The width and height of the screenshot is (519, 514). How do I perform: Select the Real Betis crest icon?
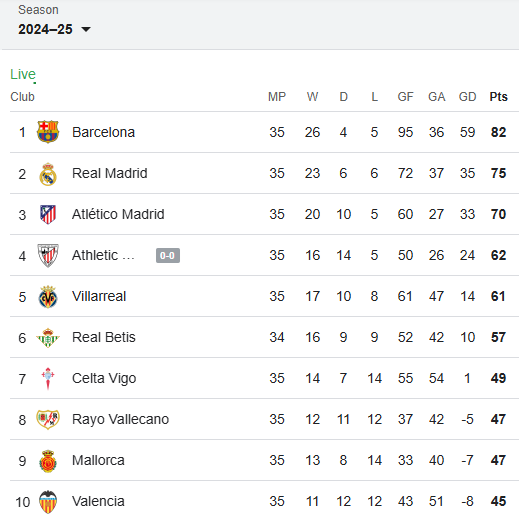(x=48, y=338)
